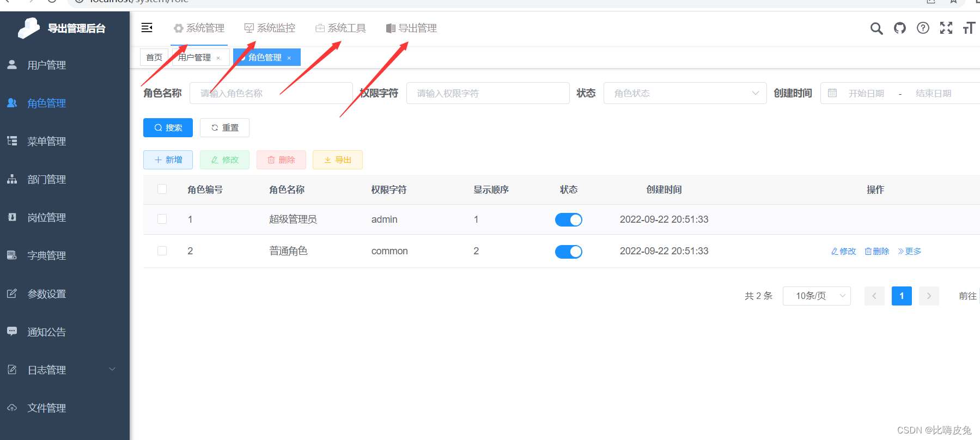Image resolution: width=980 pixels, height=440 pixels.
Task: Open the search magnifier icon in header
Action: (876, 28)
